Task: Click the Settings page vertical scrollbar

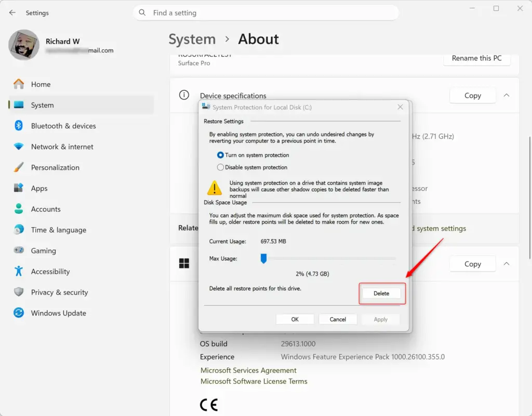Action: (529, 198)
